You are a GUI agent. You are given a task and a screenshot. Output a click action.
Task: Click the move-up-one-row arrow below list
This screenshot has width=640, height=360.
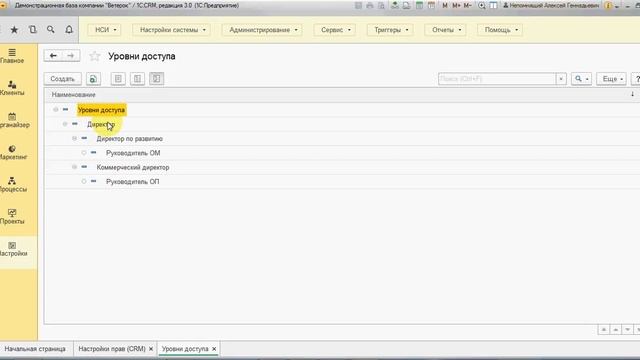tap(616, 329)
